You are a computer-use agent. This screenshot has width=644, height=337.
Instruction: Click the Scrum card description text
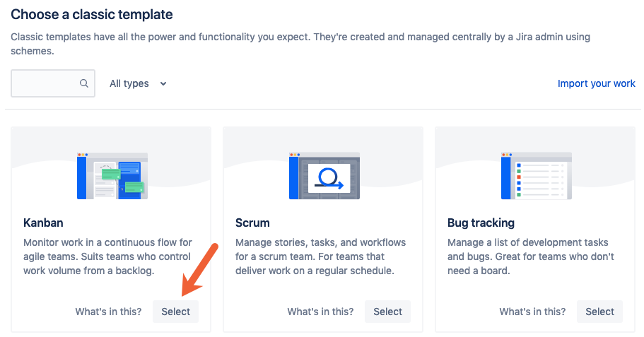(x=320, y=256)
